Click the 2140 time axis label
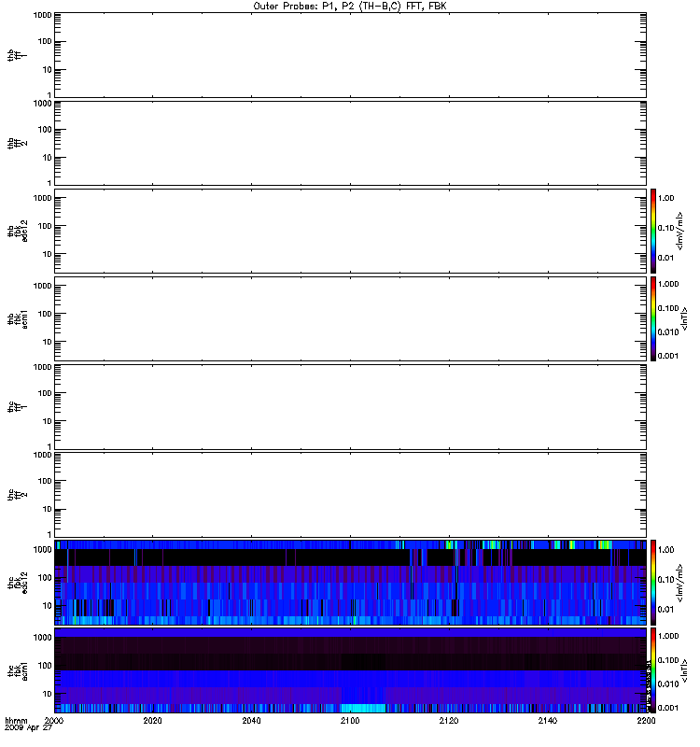Screen dimensions: 700x747 pos(548,720)
